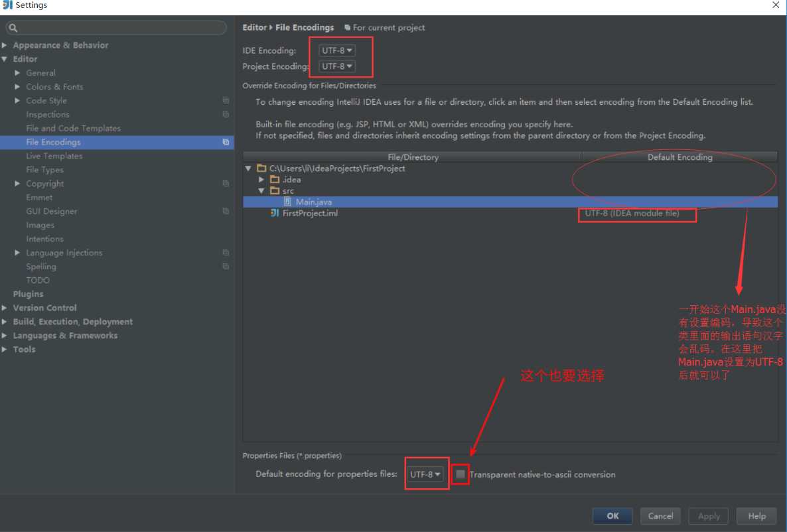Click the .idea folder icon
Image resolution: width=787 pixels, height=532 pixels.
(x=275, y=179)
